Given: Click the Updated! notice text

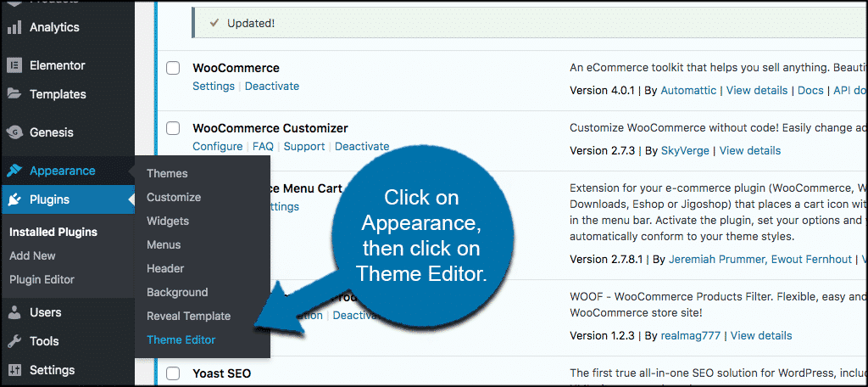Looking at the screenshot, I should [x=251, y=24].
